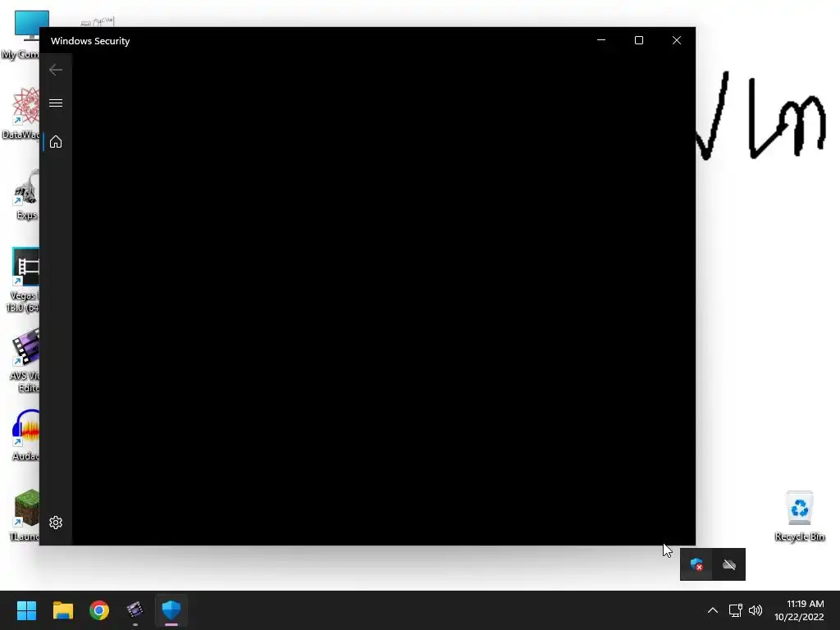Open the video editor taskbar icon
The height and width of the screenshot is (630, 840).
[x=135, y=610]
